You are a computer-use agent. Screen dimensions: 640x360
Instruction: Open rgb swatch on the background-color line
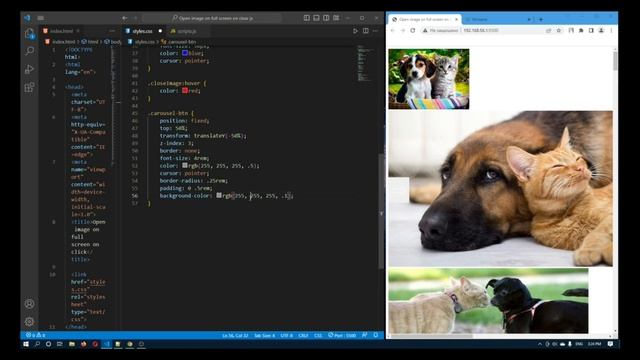pos(219,196)
